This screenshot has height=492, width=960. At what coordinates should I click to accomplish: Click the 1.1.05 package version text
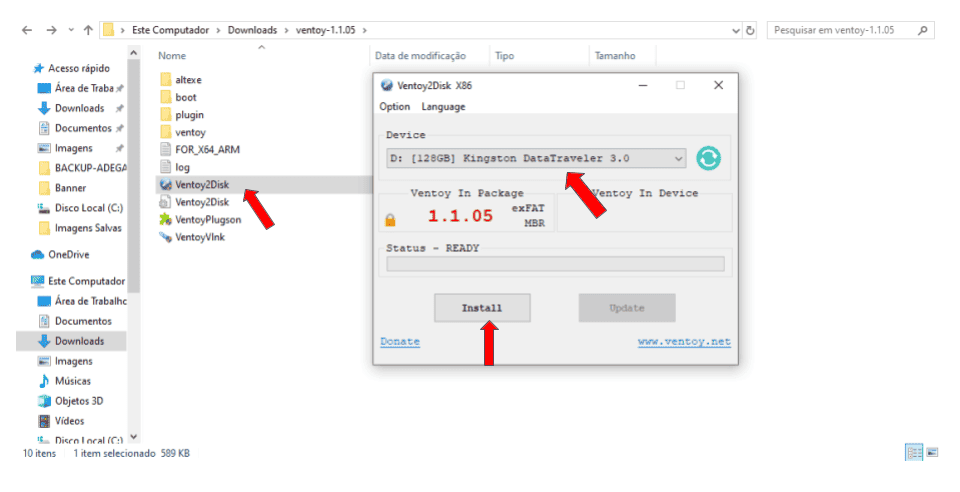pyautogui.click(x=460, y=216)
